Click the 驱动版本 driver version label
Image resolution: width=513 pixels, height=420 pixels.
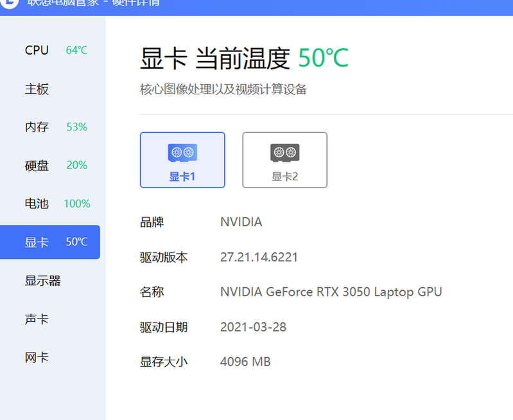coord(164,258)
